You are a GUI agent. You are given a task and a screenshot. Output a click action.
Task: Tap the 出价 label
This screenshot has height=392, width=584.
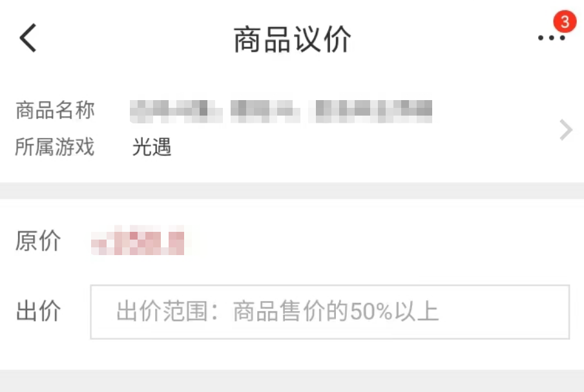(x=38, y=311)
